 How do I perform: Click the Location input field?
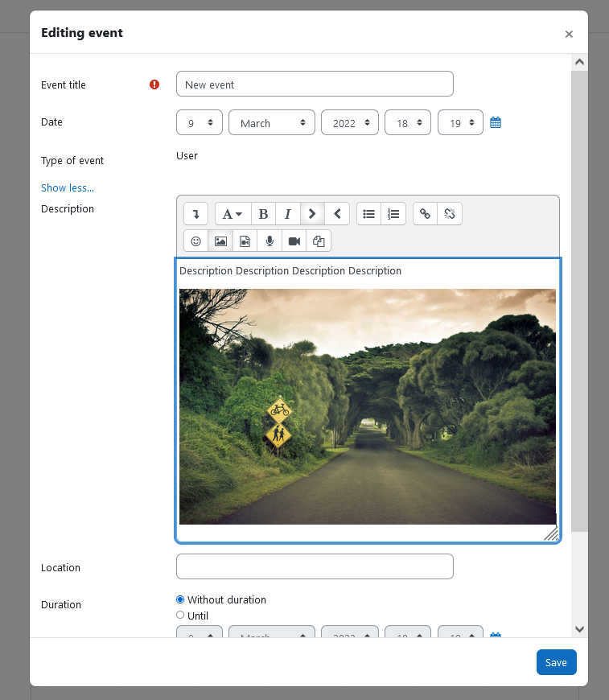click(x=315, y=566)
